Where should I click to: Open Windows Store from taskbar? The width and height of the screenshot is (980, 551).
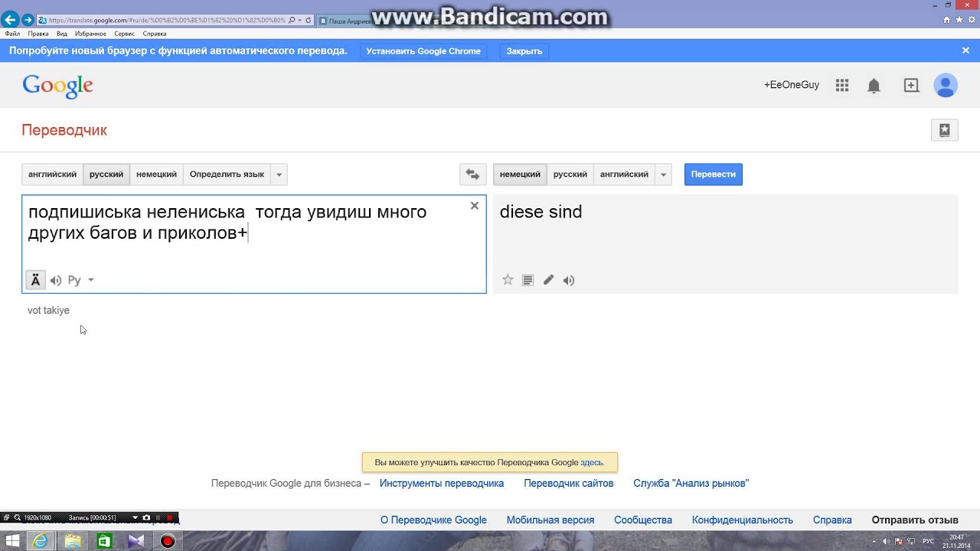[x=103, y=542]
